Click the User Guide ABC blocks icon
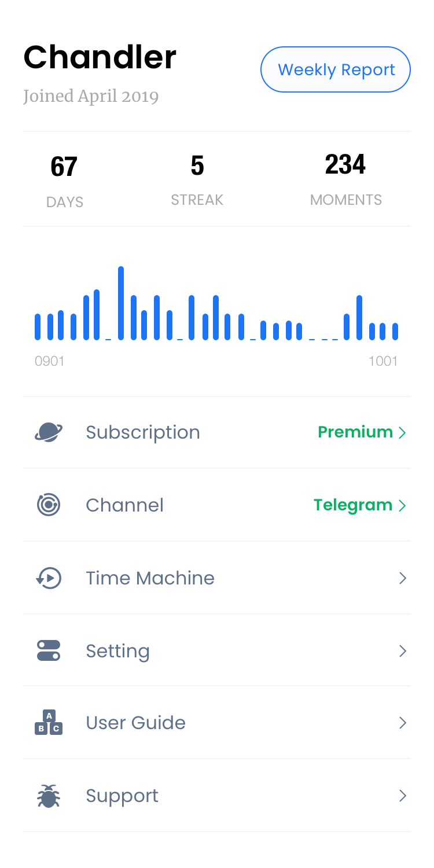Viewport: 434px width, 868px height. (49, 723)
